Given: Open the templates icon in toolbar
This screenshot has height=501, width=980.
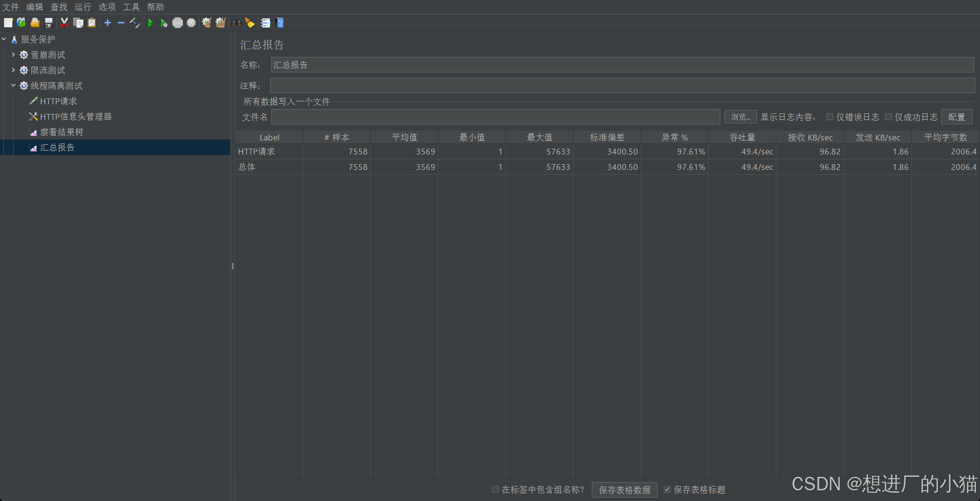Looking at the screenshot, I should pyautogui.click(x=21, y=23).
